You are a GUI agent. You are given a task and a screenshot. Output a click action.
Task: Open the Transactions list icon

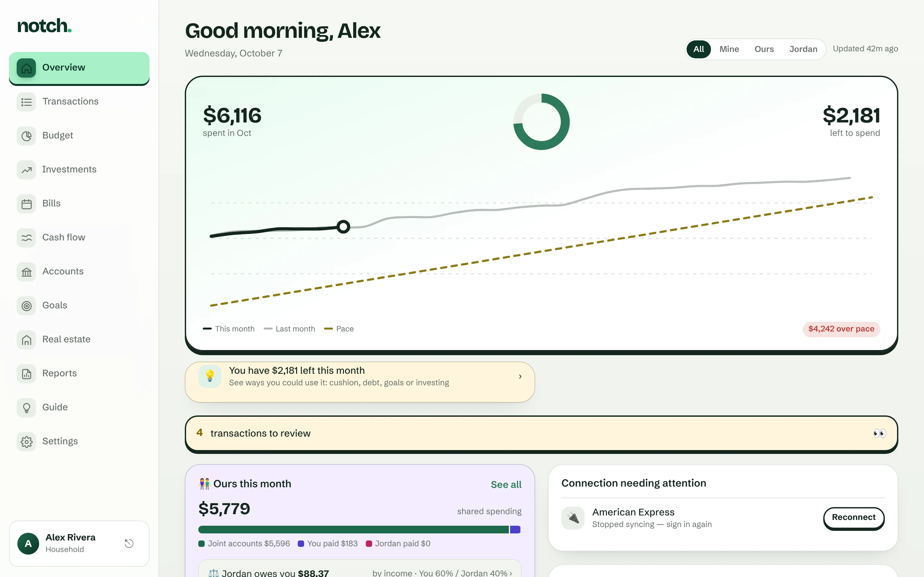coord(26,102)
